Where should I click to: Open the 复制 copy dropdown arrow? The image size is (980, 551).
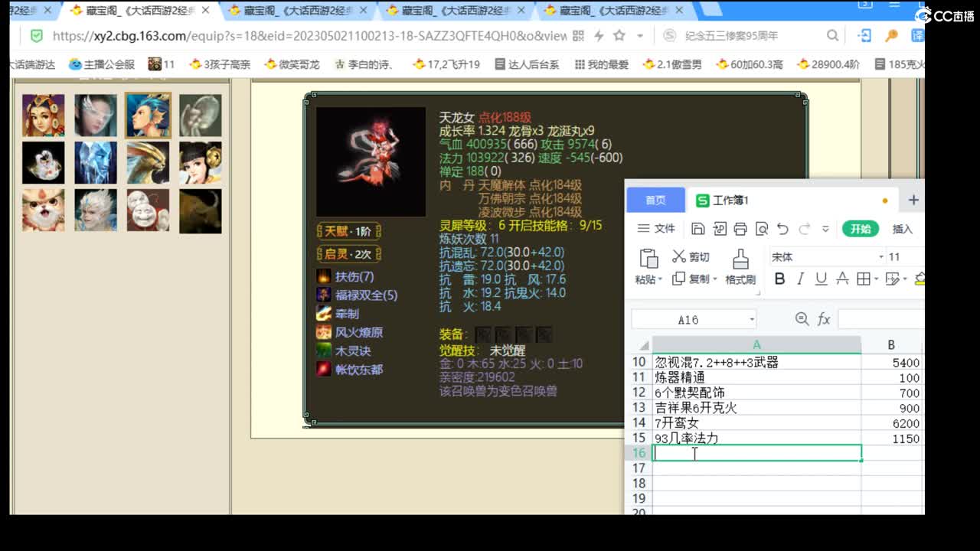pyautogui.click(x=715, y=279)
